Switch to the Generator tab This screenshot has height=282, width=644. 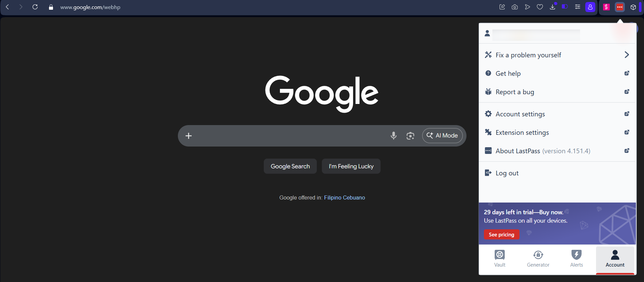pos(538,259)
